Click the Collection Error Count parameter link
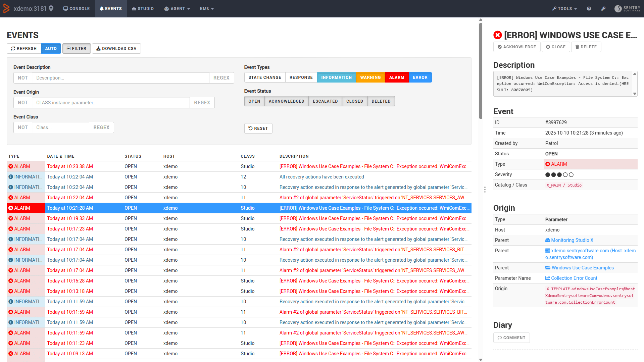644x362 pixels. [x=574, y=278]
